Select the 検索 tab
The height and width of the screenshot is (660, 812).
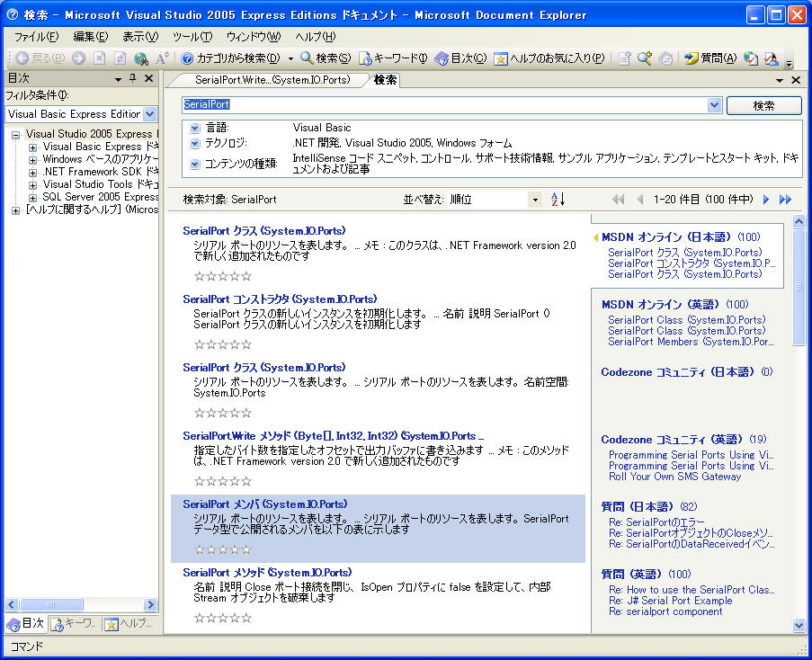[385, 80]
